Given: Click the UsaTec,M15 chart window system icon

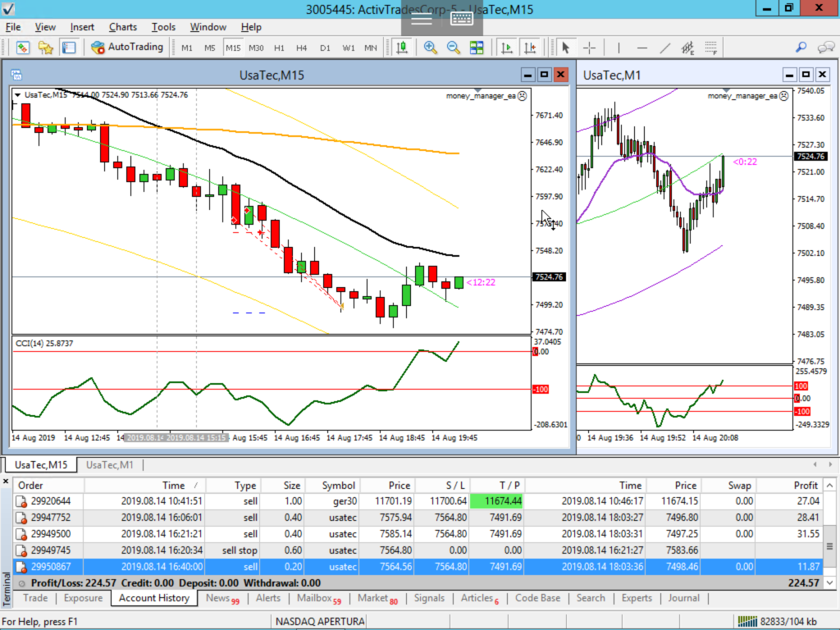Looking at the screenshot, I should pyautogui.click(x=16, y=75).
